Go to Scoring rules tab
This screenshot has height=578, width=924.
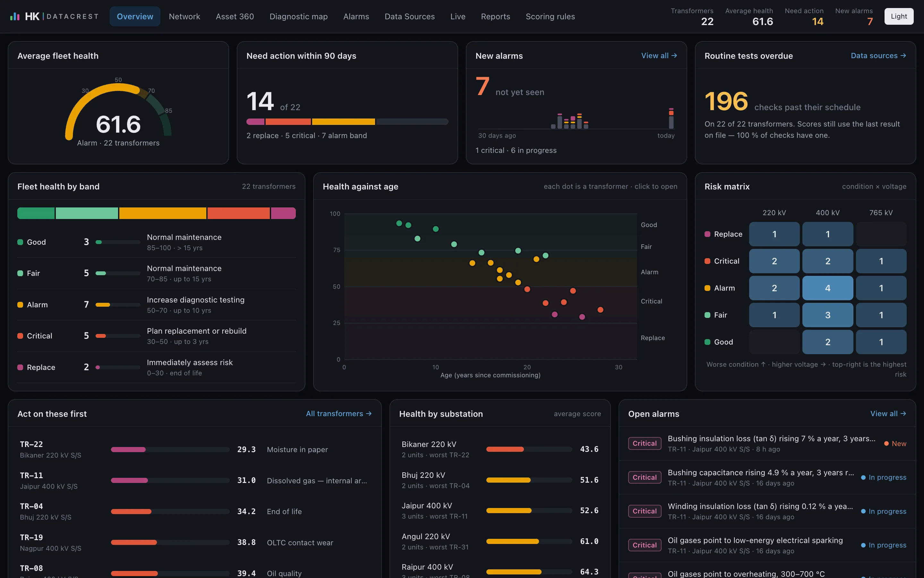click(x=550, y=16)
